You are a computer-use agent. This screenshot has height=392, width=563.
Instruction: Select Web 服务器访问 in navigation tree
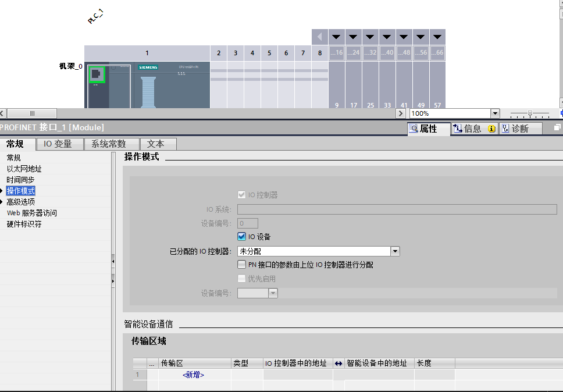[31, 213]
